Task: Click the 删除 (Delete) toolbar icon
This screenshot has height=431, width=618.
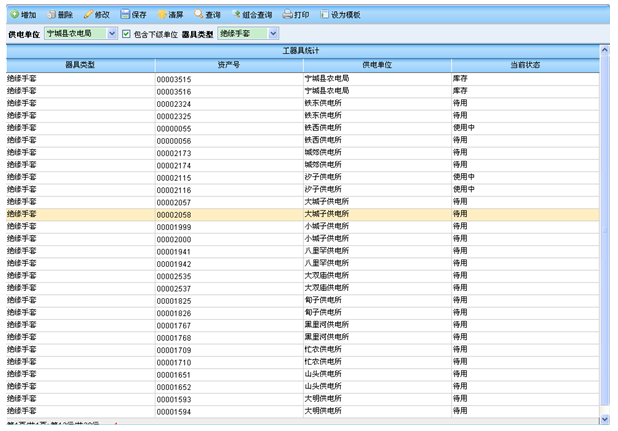Action: coord(52,16)
